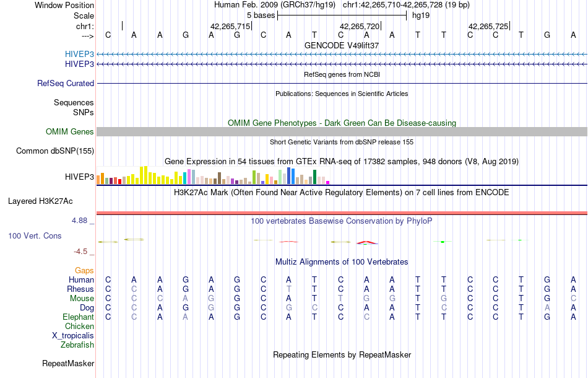Click the "RefSeq Curated" track label
Viewport: 588px width, 378px height.
point(66,83)
